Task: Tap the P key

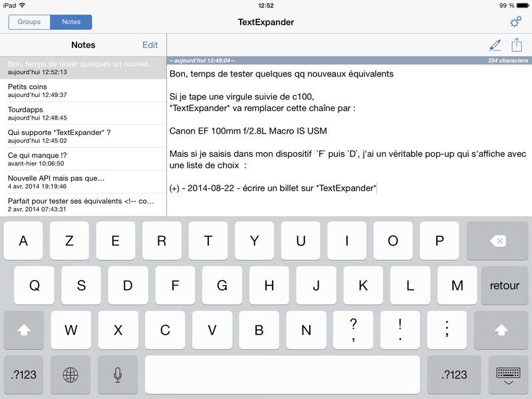Action: click(x=440, y=241)
